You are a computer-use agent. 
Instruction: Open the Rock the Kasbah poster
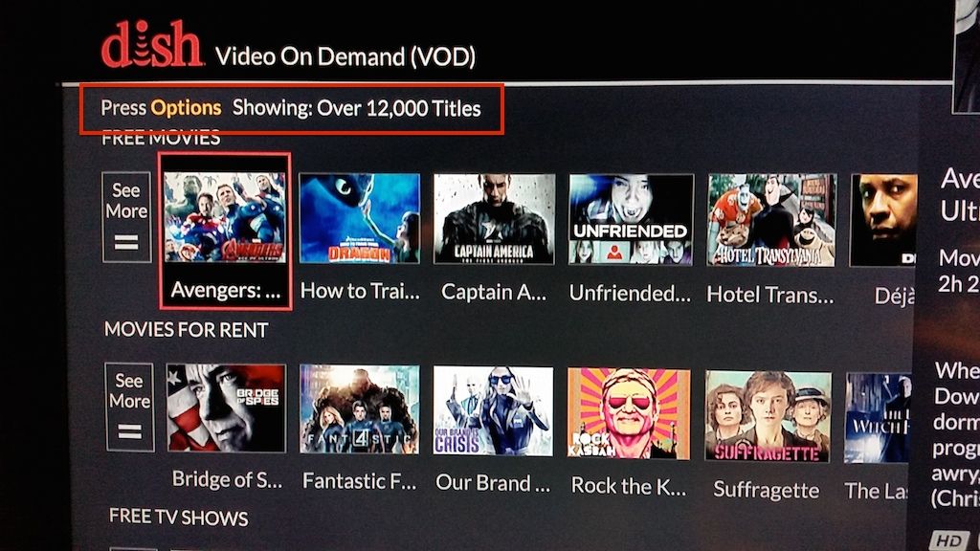pyautogui.click(x=629, y=413)
